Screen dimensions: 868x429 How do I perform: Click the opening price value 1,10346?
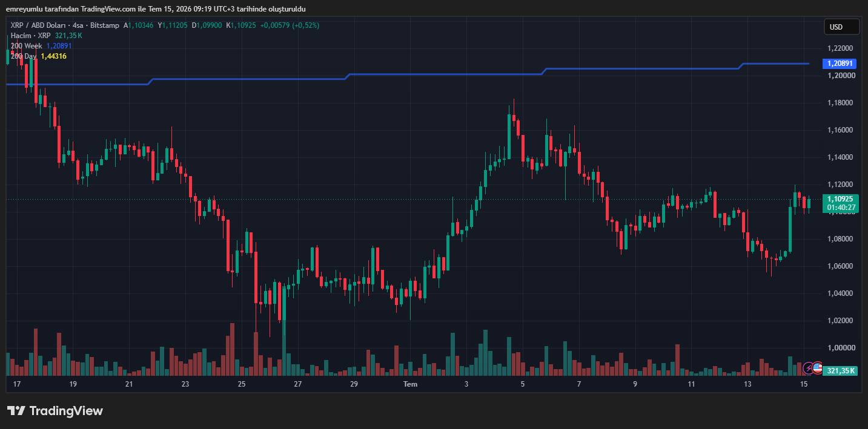pos(141,25)
